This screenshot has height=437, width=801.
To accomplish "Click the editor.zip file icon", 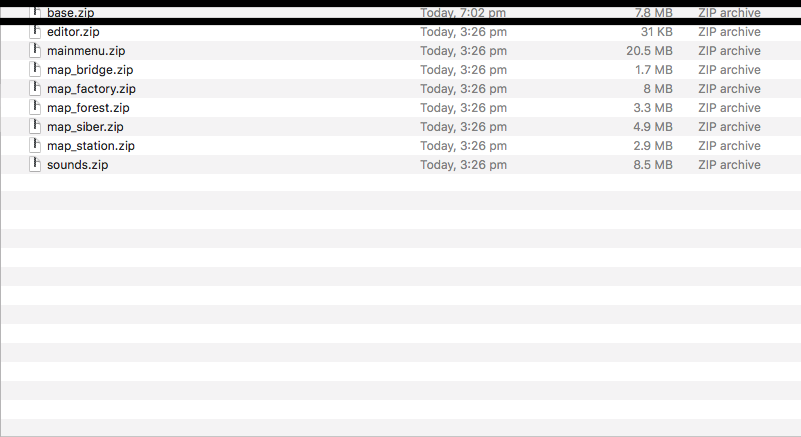I will (36, 32).
